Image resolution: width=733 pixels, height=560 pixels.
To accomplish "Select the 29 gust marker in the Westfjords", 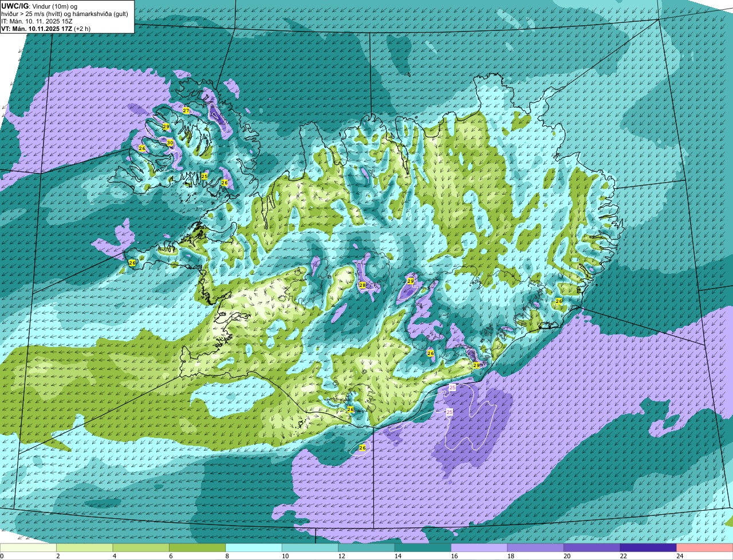I will [x=165, y=127].
